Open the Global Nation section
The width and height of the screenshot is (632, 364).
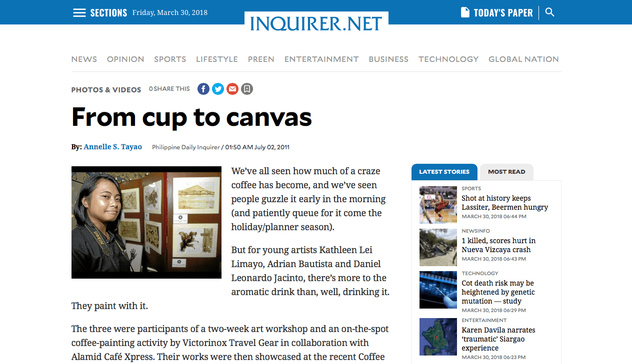[x=523, y=59]
